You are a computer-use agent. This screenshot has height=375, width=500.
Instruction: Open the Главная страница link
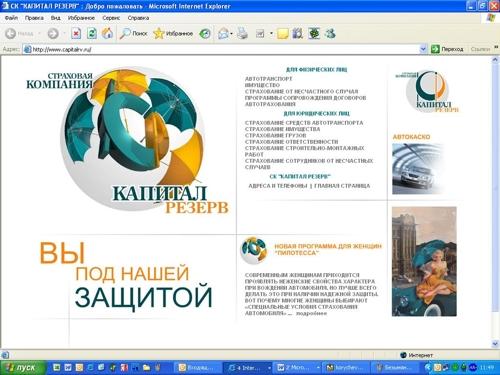[x=342, y=186]
